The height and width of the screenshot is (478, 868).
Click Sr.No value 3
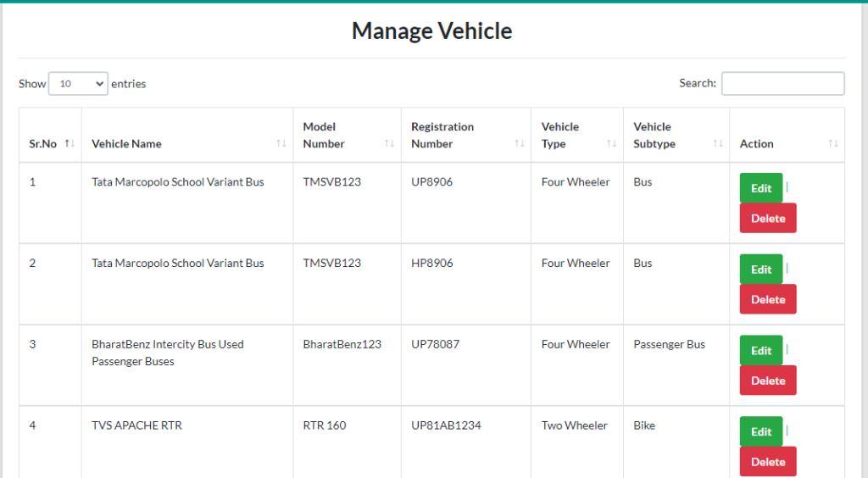pos(33,344)
